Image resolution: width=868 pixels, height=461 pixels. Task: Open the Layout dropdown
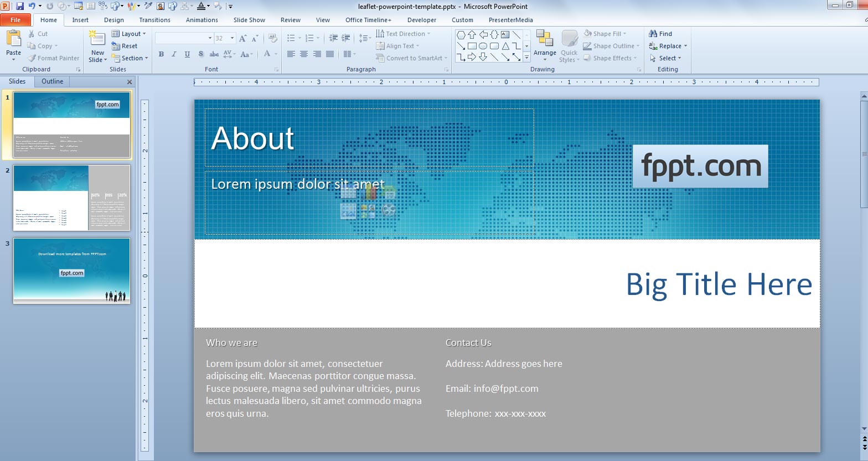coord(129,34)
